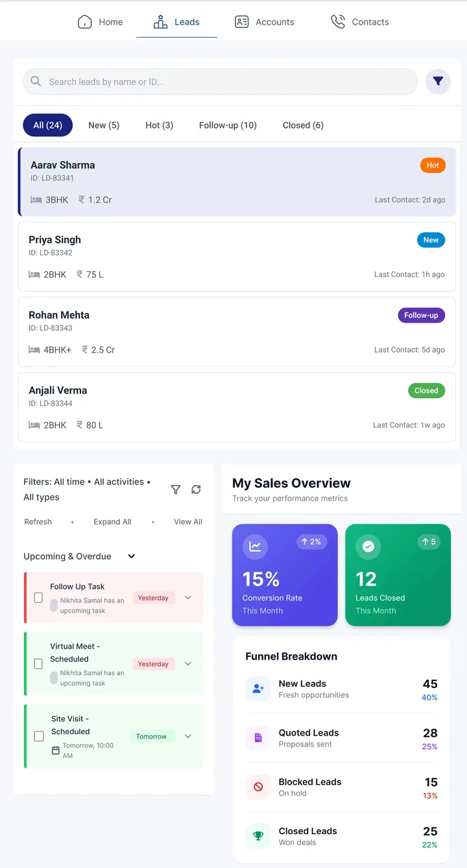Image resolution: width=467 pixels, height=868 pixels.
Task: Select the magnifying glass search icon
Action: pos(34,82)
